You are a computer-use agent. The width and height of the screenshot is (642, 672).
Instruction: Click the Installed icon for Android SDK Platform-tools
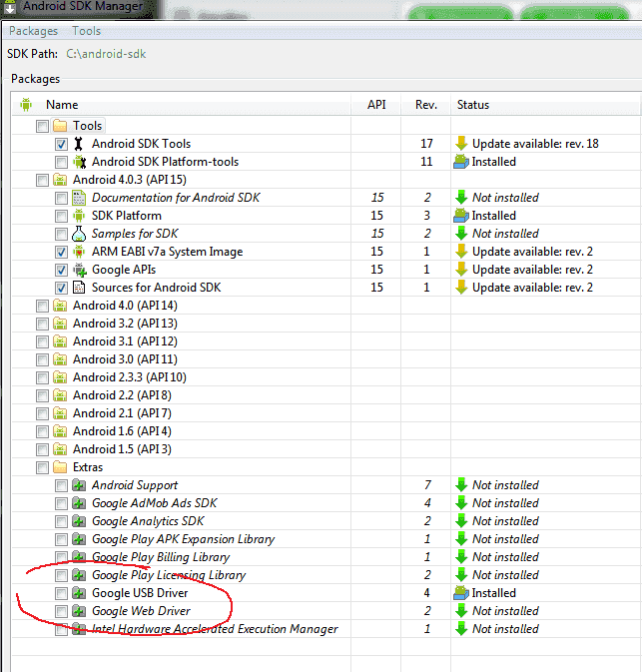(x=461, y=162)
